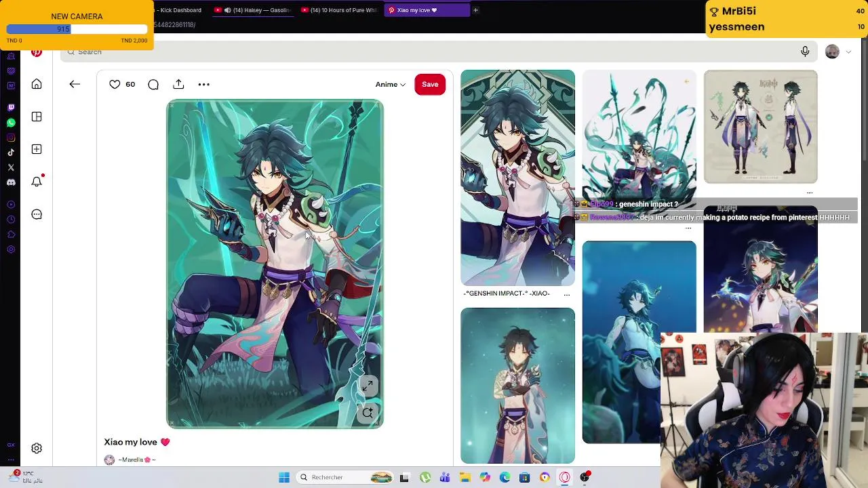This screenshot has height=488, width=868.
Task: Click the visual search lens on the pin
Action: pos(368,412)
